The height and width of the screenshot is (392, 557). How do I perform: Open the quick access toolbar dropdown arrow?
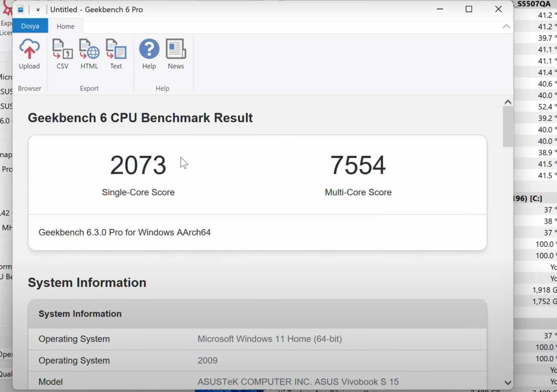coord(37,10)
